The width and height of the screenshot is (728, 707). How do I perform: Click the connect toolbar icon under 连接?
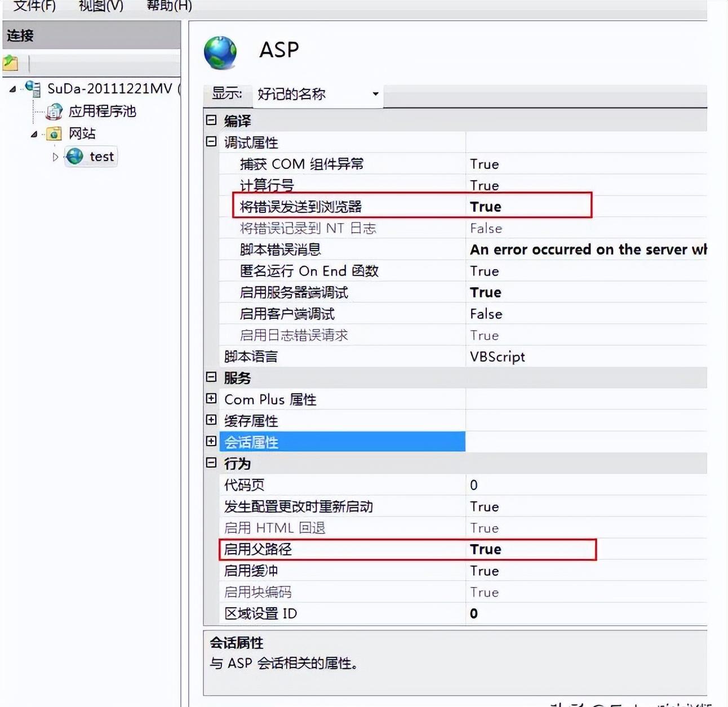[x=11, y=63]
